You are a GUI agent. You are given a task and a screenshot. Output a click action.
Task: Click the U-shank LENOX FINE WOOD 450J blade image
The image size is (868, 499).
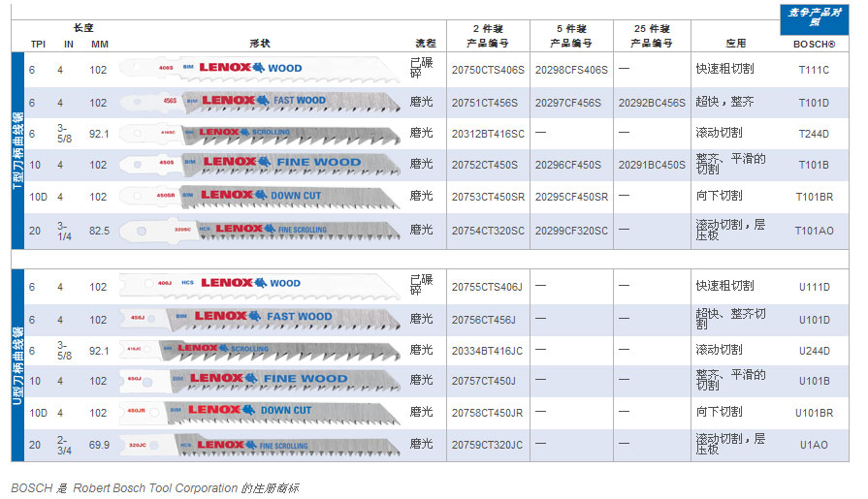[260, 380]
